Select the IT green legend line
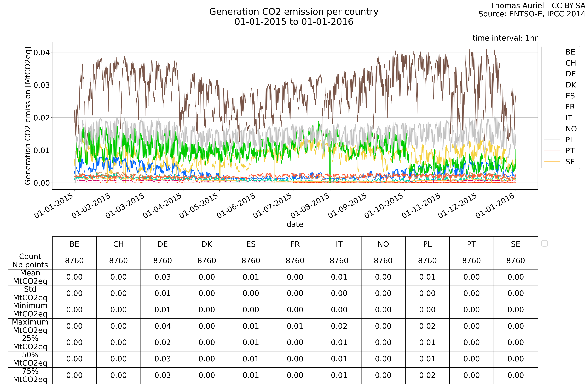This screenshot has width=588, height=392. 552,118
